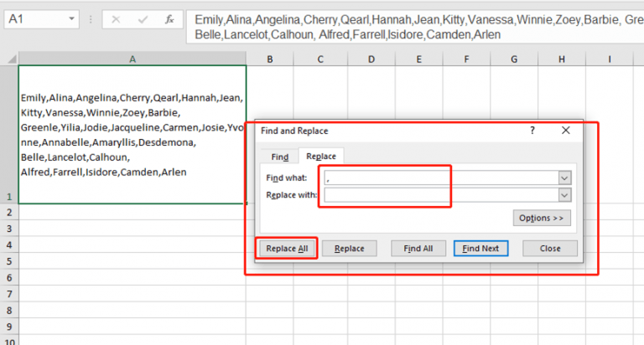This screenshot has height=345, width=644.
Task: Click in the Find what input field
Action: pos(440,178)
